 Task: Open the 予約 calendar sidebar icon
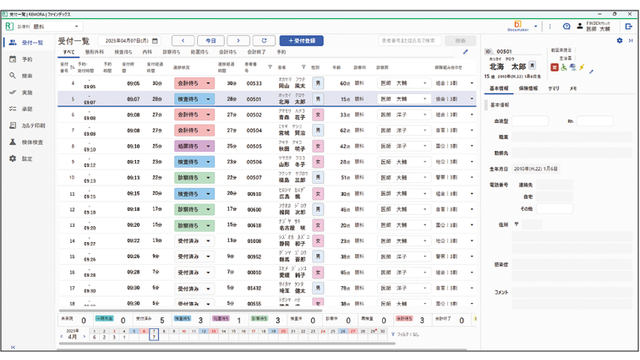[x=13, y=59]
